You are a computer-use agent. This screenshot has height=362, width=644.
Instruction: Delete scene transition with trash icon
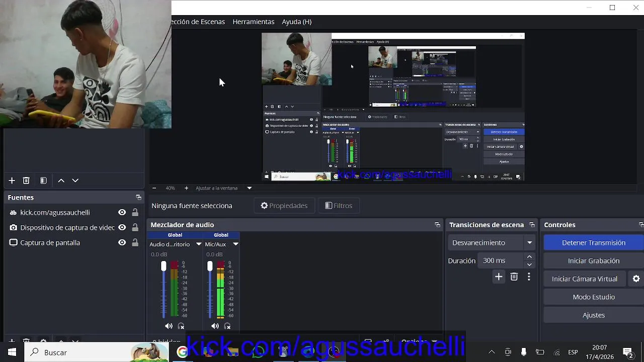pos(514,277)
